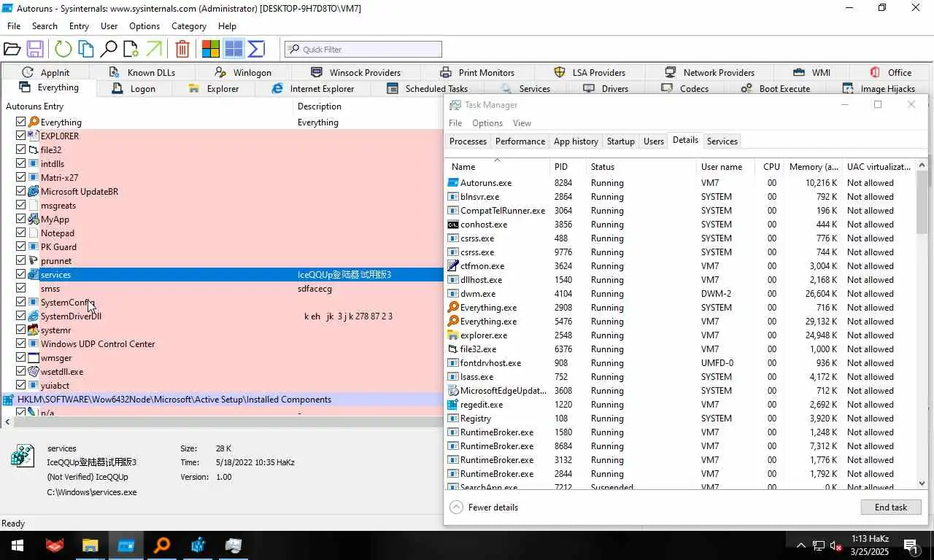Uncheck the Matri-x27 entry checkbox

click(20, 178)
